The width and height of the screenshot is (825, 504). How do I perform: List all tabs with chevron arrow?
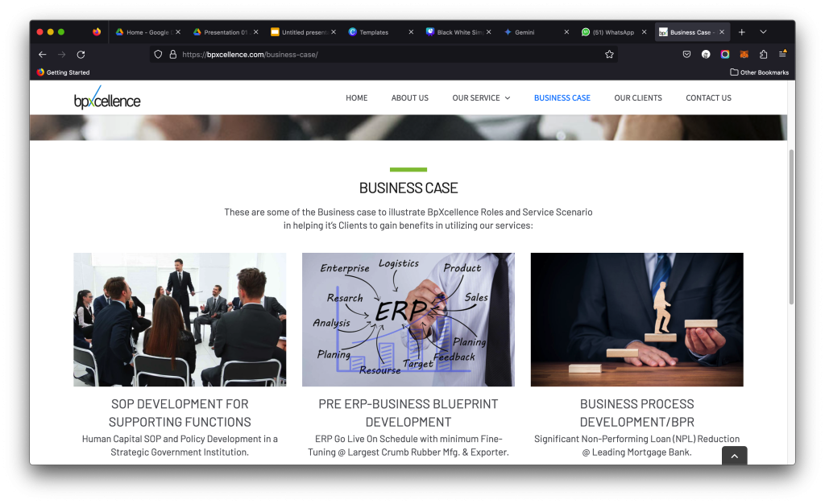[x=764, y=32]
